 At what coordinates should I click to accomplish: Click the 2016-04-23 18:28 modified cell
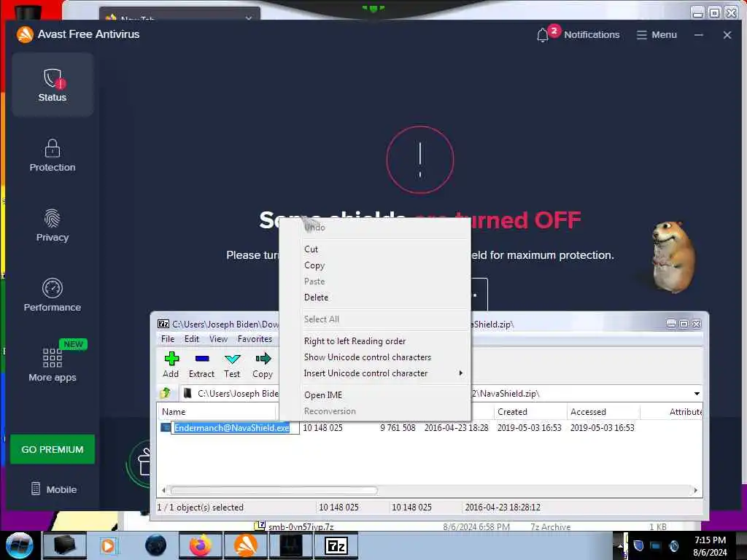(x=457, y=427)
